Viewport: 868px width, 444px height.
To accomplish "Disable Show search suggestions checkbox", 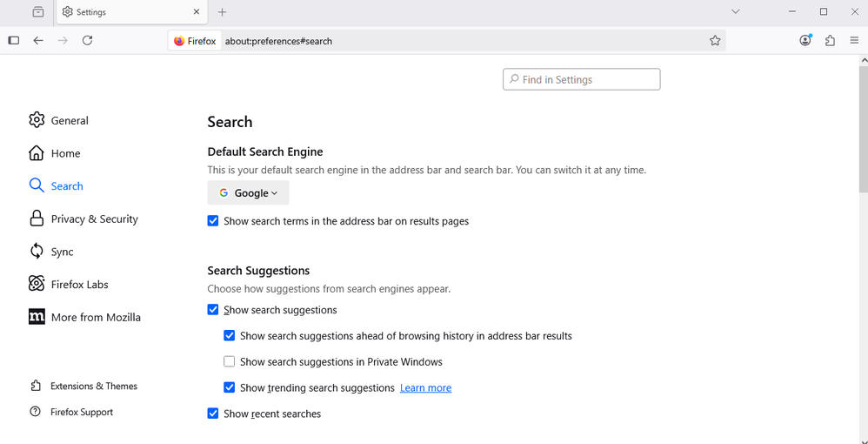I will 213,310.
